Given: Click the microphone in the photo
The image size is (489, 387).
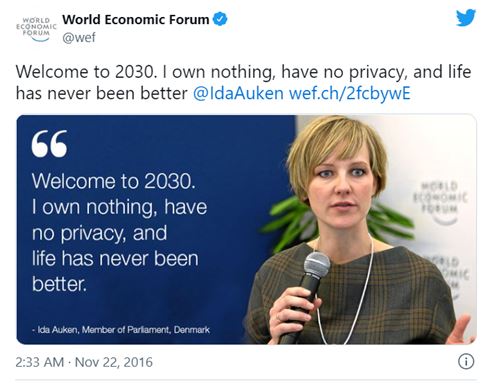Looking at the screenshot, I should point(307,293).
